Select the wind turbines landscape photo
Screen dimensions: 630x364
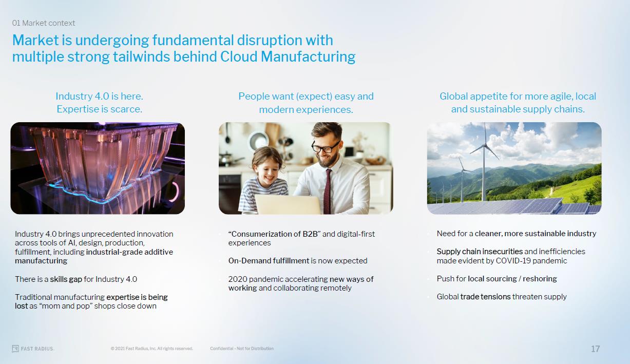514,168
